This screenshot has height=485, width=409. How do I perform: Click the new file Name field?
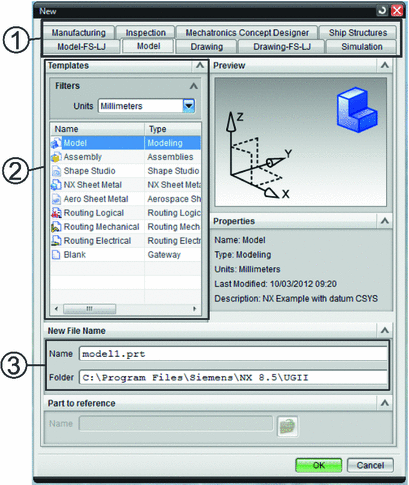[233, 354]
